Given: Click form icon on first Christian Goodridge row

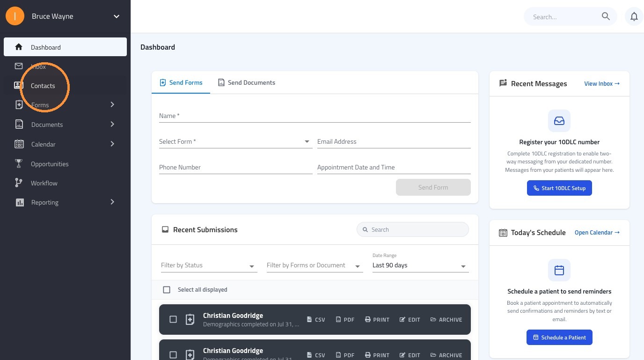Looking at the screenshot, I should (190, 319).
